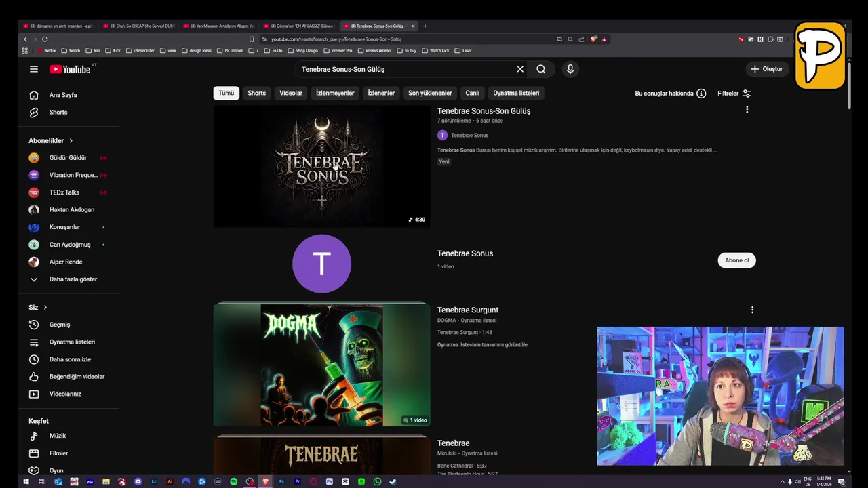868x488 pixels.
Task: Select the İzlenenler filter chip
Action: (x=381, y=93)
